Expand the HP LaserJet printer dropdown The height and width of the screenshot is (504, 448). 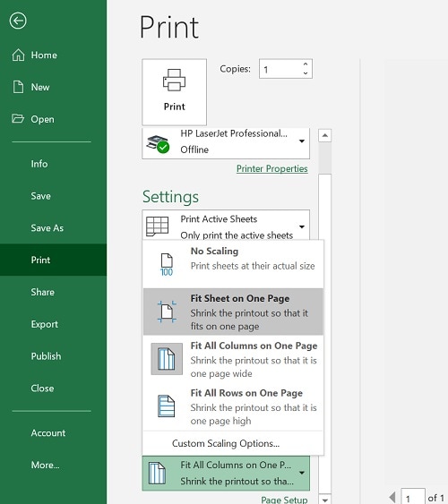302,141
